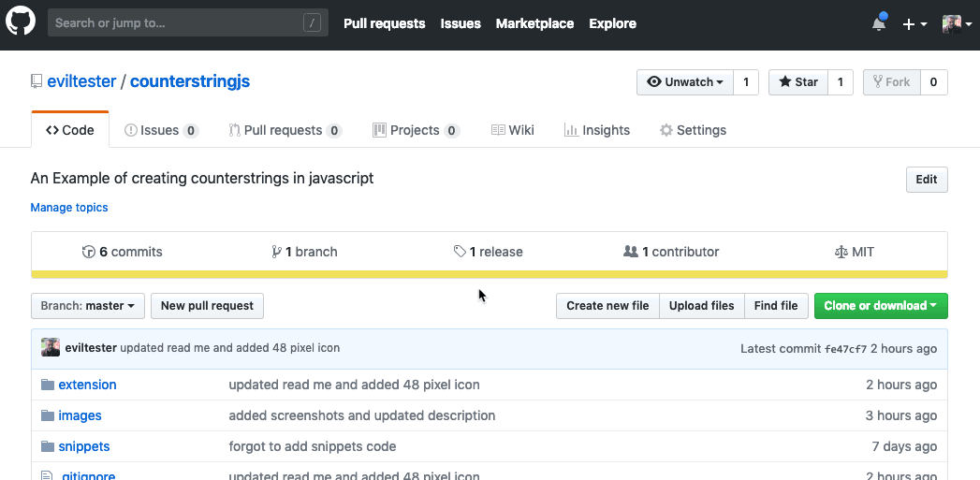Open the Wiki tab
This screenshot has height=480, width=980.
click(513, 130)
